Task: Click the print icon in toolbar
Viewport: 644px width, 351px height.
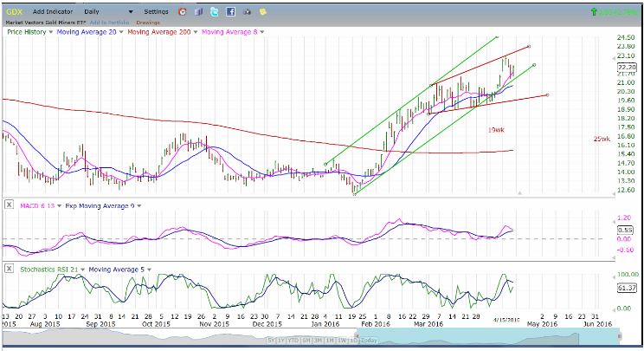Action: pos(247,12)
